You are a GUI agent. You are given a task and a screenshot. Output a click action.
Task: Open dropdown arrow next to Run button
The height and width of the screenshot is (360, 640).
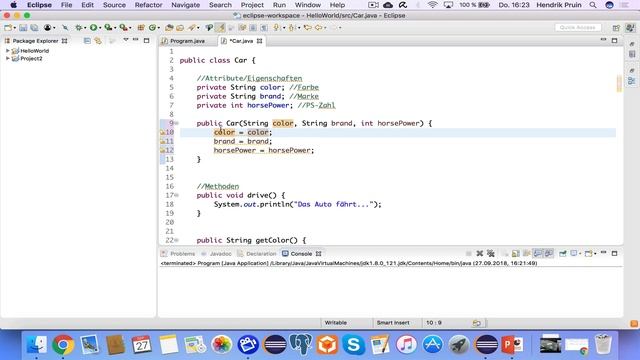click(x=100, y=28)
